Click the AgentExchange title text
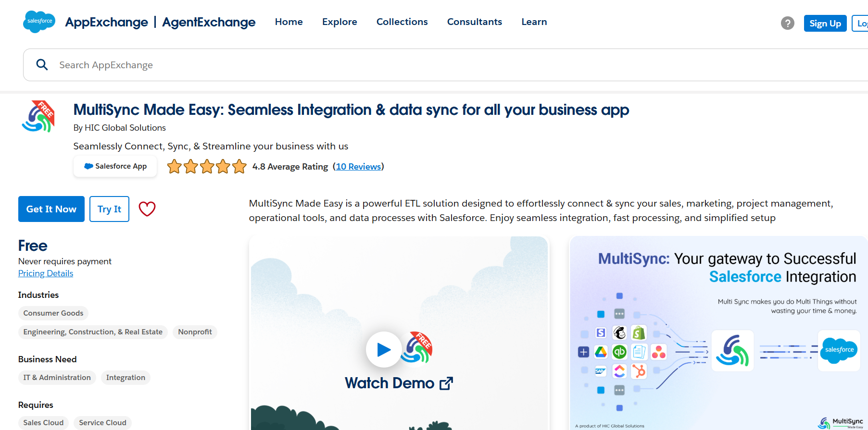868x430 pixels. click(x=209, y=22)
